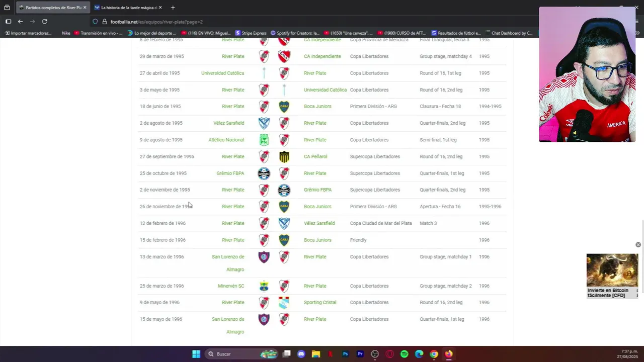Click Boca Juniors crest in 18 de junio row

tap(284, 107)
